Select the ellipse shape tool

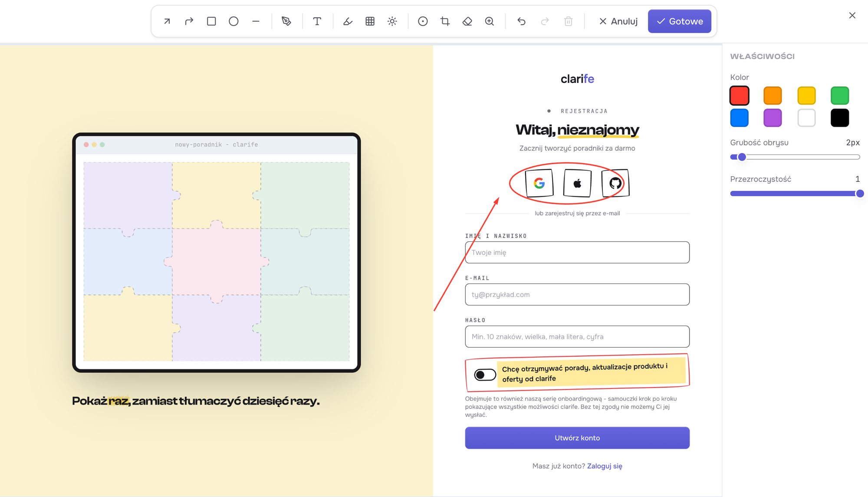[x=233, y=21]
